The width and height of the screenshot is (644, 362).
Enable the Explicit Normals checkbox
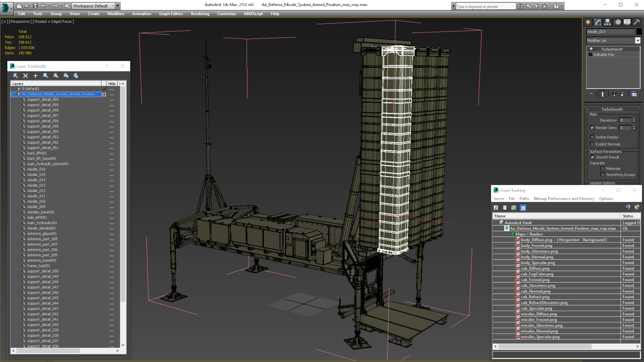tap(592, 144)
